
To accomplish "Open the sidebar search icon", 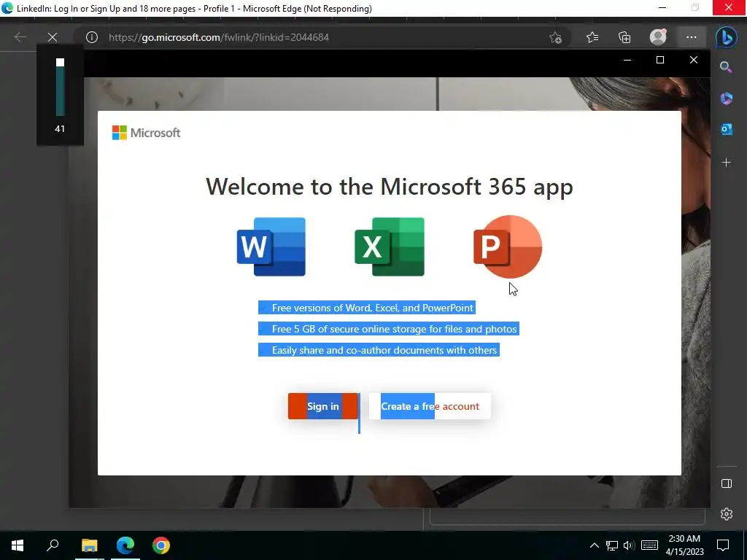I will [x=726, y=68].
